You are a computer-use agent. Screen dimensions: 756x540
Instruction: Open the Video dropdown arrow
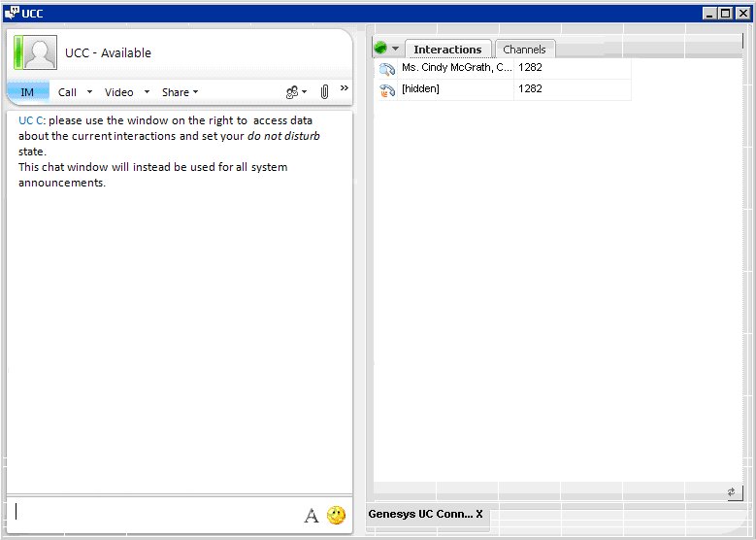point(147,92)
